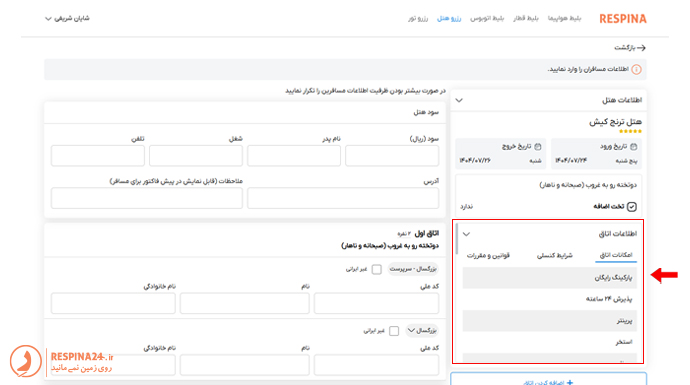Click the check-out date ۱۴۰۴/۰۷/۲۶
Image resolution: width=690 pixels, height=385 pixels.
tap(475, 161)
